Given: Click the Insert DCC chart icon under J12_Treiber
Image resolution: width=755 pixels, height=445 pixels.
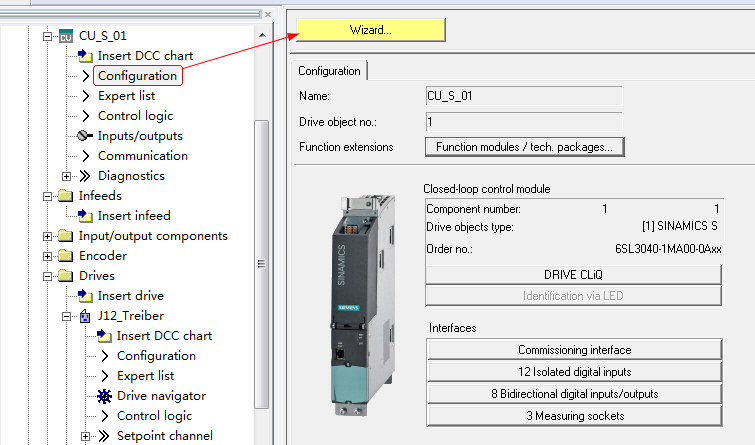Looking at the screenshot, I should (104, 336).
